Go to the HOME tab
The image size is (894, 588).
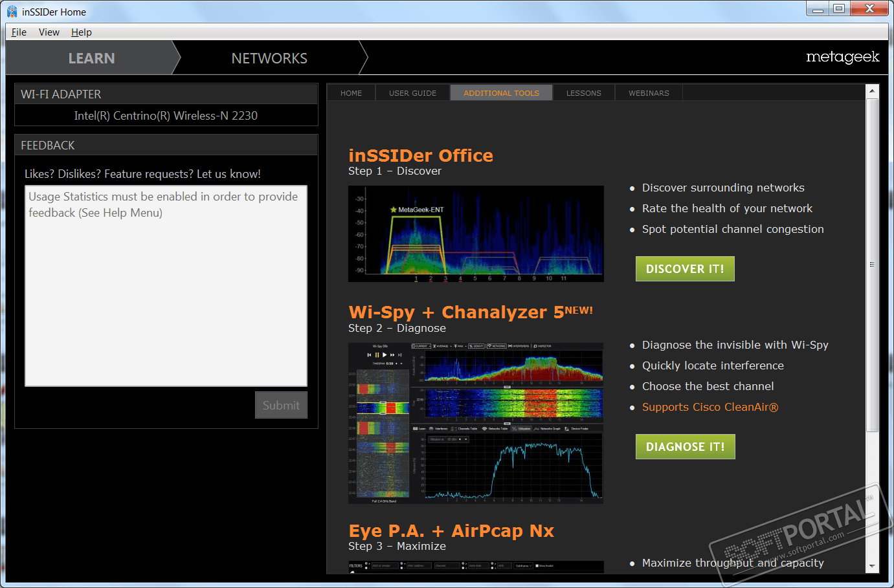point(352,93)
